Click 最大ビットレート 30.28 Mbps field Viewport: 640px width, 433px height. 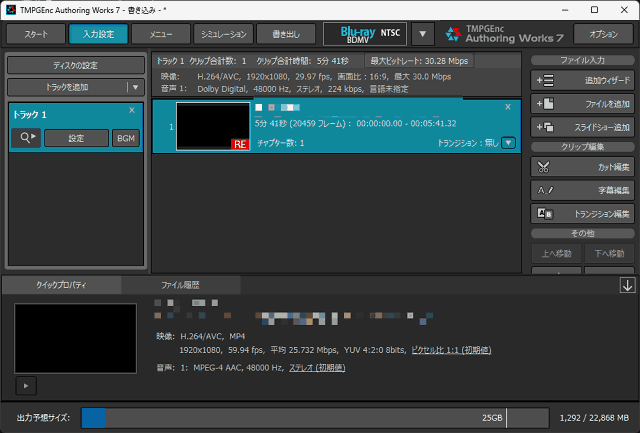[419, 61]
